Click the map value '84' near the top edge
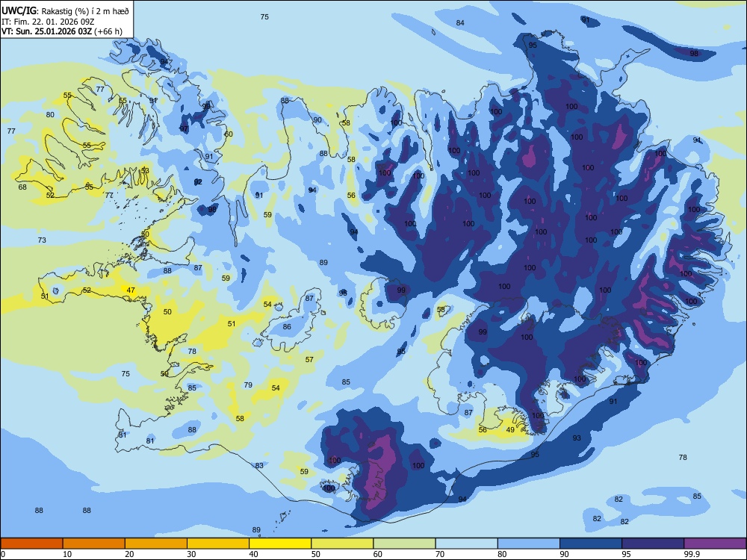747x560 pixels. click(x=459, y=23)
